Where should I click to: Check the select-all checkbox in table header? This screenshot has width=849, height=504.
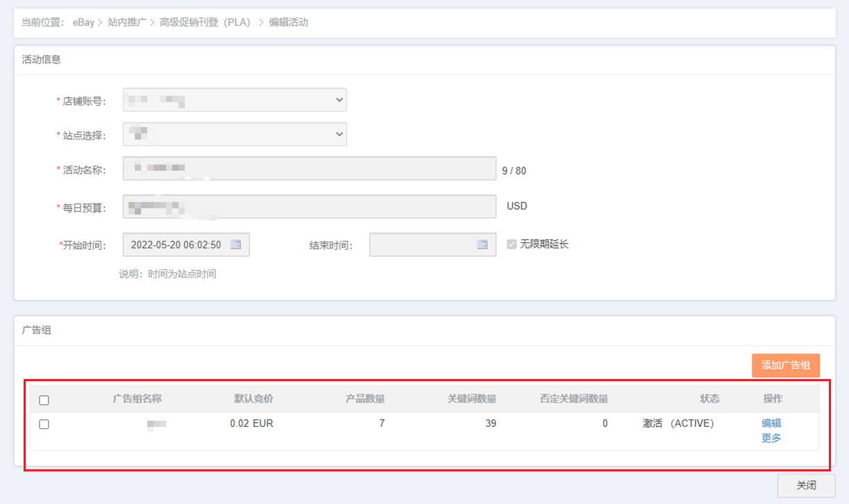tap(44, 400)
